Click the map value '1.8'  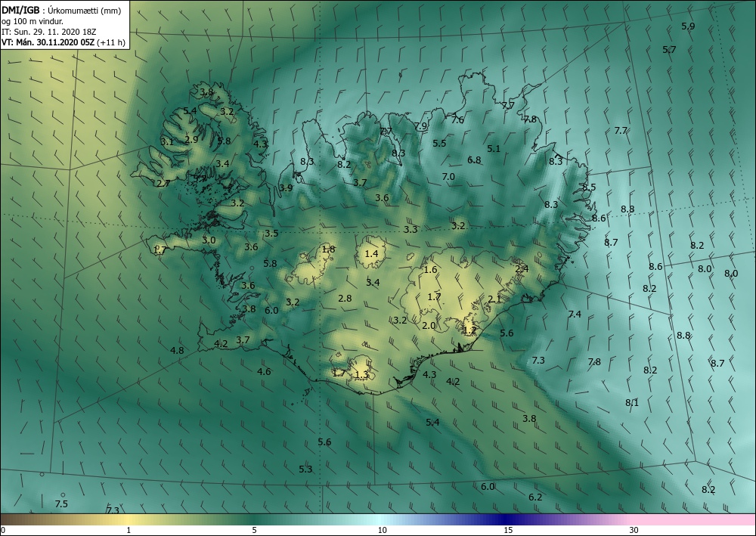(x=328, y=249)
